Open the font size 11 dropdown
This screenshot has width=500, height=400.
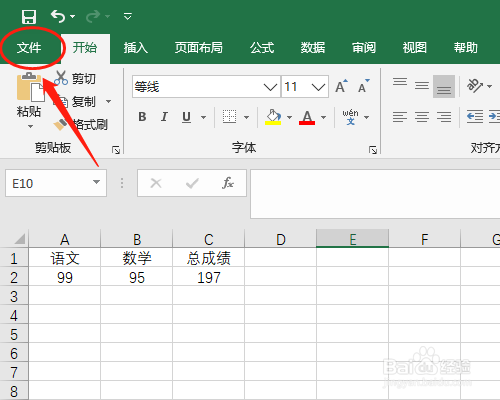[x=319, y=87]
